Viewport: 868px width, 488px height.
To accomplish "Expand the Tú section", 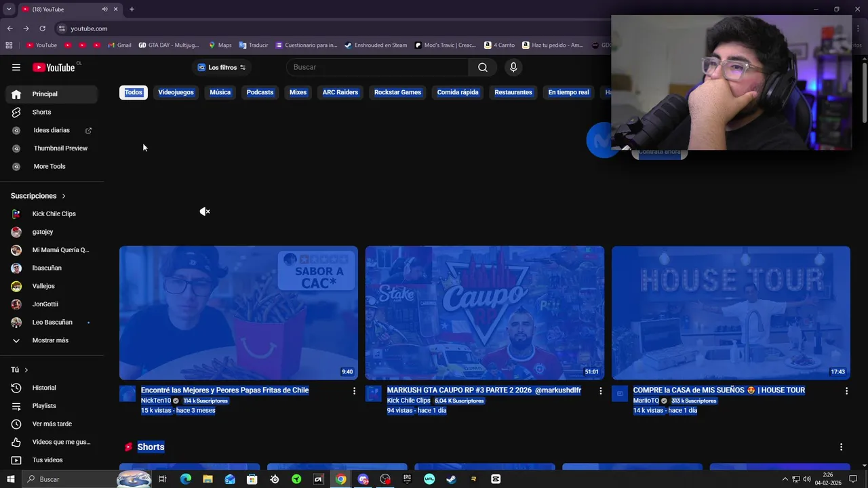I will pos(20,370).
